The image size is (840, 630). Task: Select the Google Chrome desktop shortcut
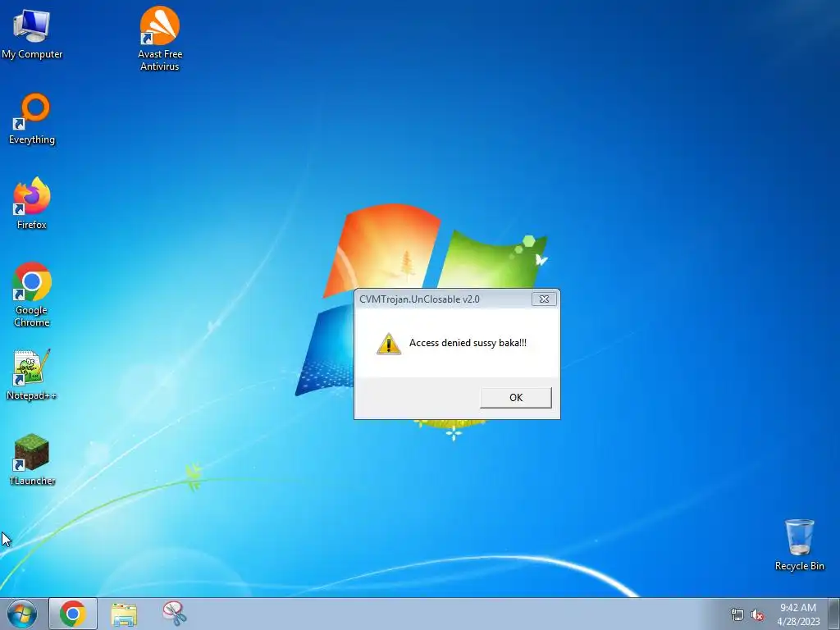[x=32, y=294]
